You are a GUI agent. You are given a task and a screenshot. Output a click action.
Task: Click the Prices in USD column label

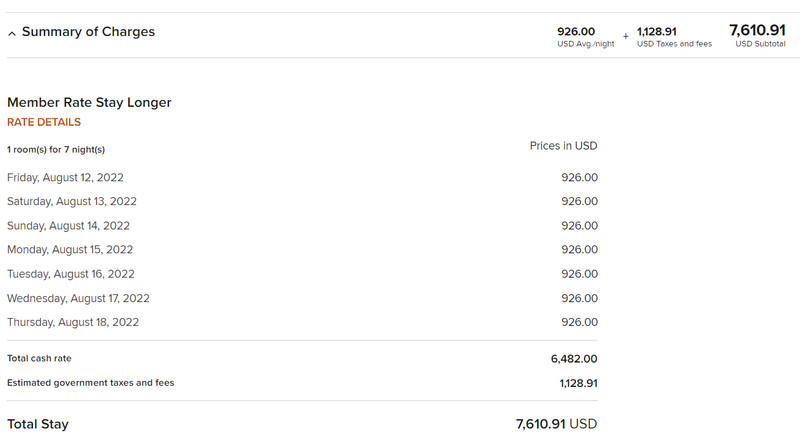(x=563, y=146)
